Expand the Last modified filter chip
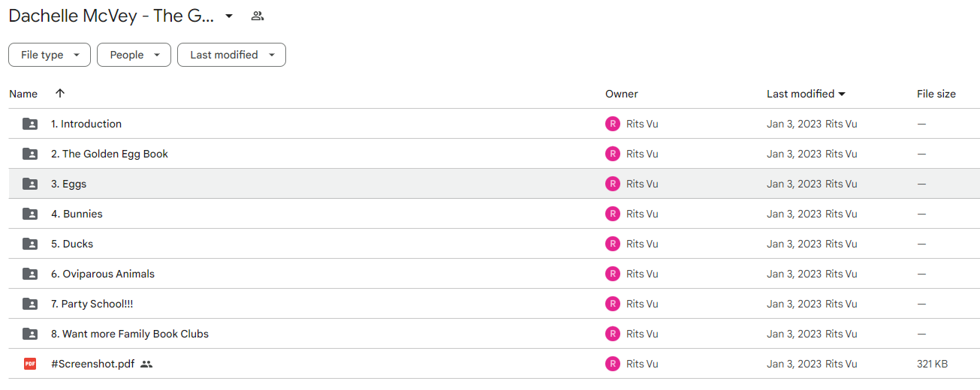This screenshot has height=390, width=980. pos(231,55)
